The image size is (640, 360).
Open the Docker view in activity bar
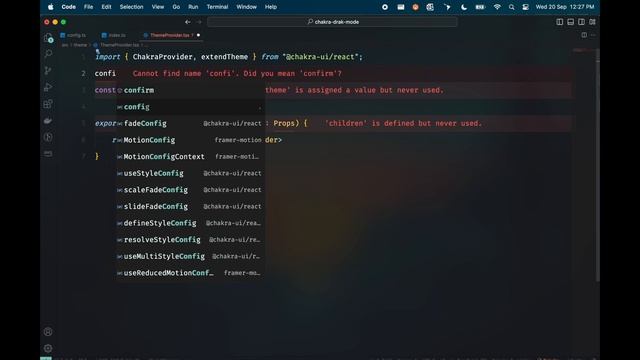click(48, 120)
